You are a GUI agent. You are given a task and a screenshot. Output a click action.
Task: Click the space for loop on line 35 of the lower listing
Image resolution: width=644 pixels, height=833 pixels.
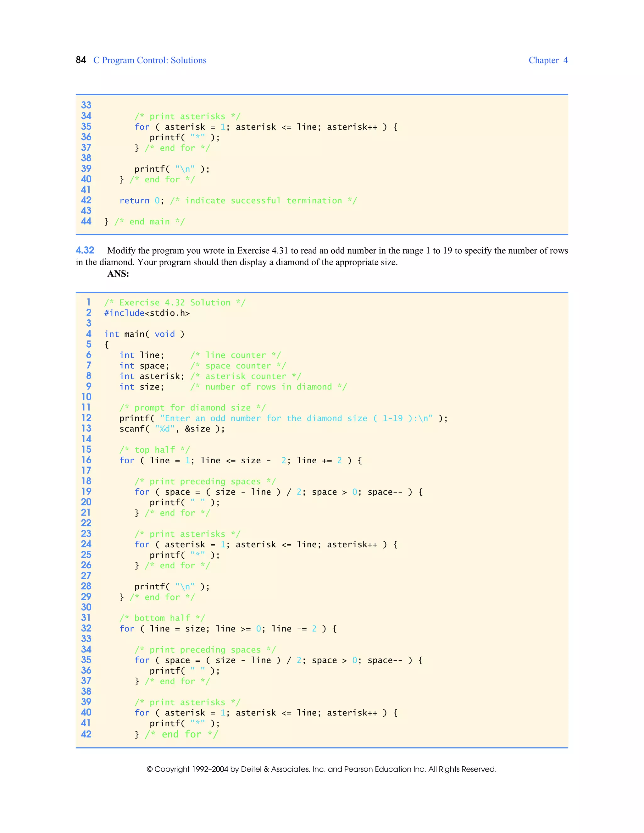pos(279,661)
